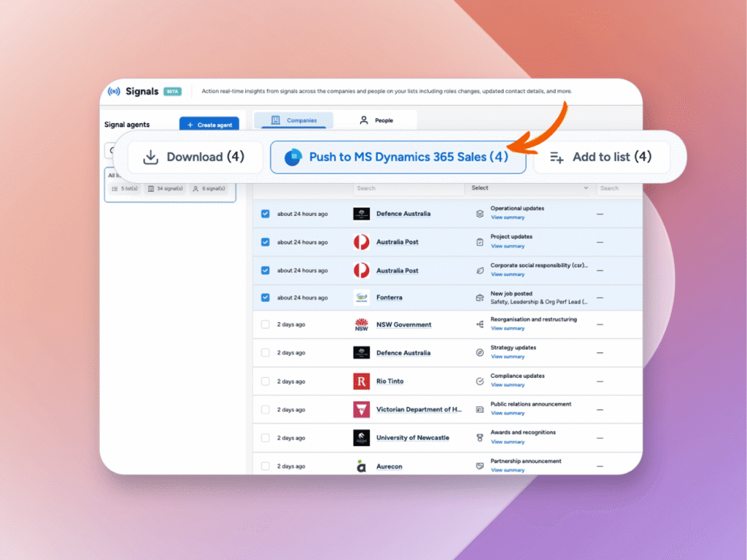Click the NSW Government logo icon
Image resolution: width=747 pixels, height=560 pixels.
point(361,325)
